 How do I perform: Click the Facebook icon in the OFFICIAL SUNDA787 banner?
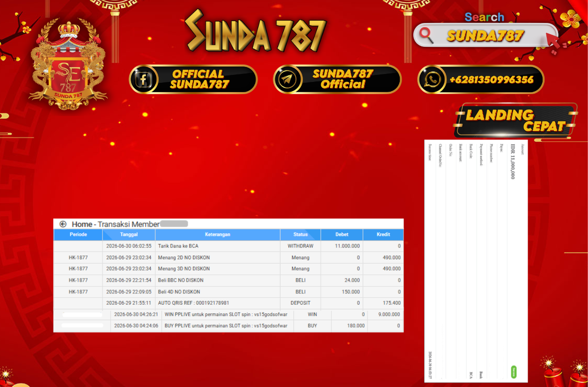(x=143, y=79)
